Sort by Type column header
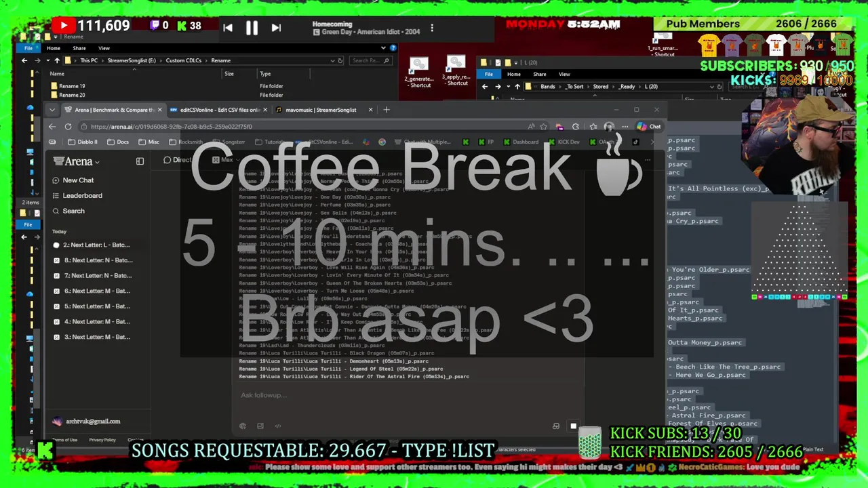This screenshot has height=488, width=868. click(265, 74)
